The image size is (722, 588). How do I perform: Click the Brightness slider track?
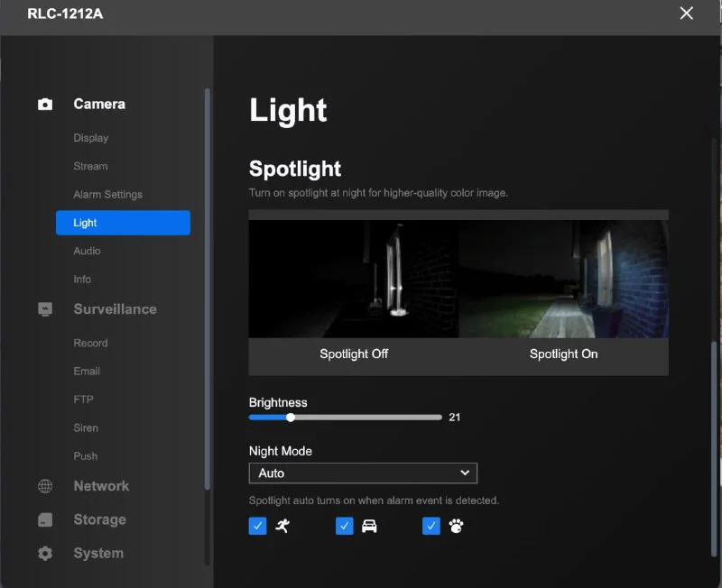click(x=346, y=418)
